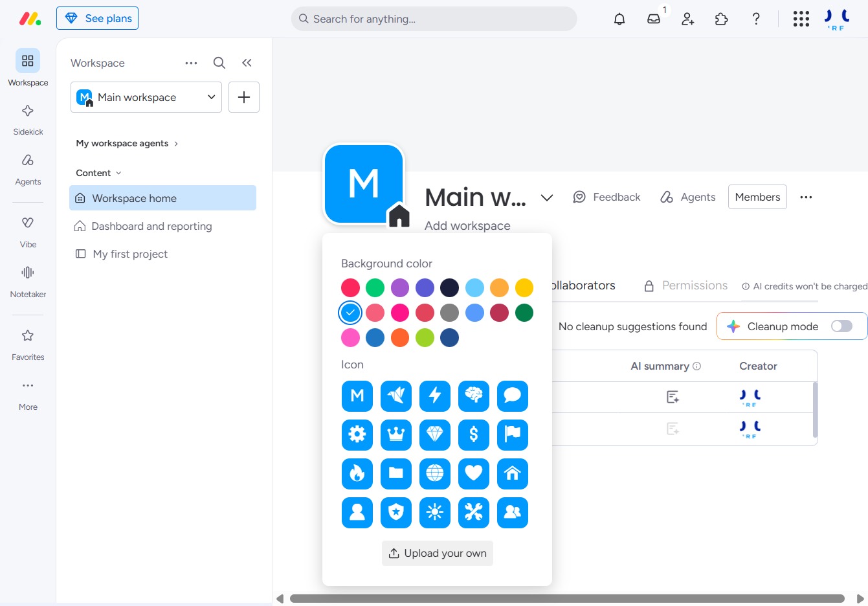
Task: Expand My workspace agents section
Action: pos(127,143)
